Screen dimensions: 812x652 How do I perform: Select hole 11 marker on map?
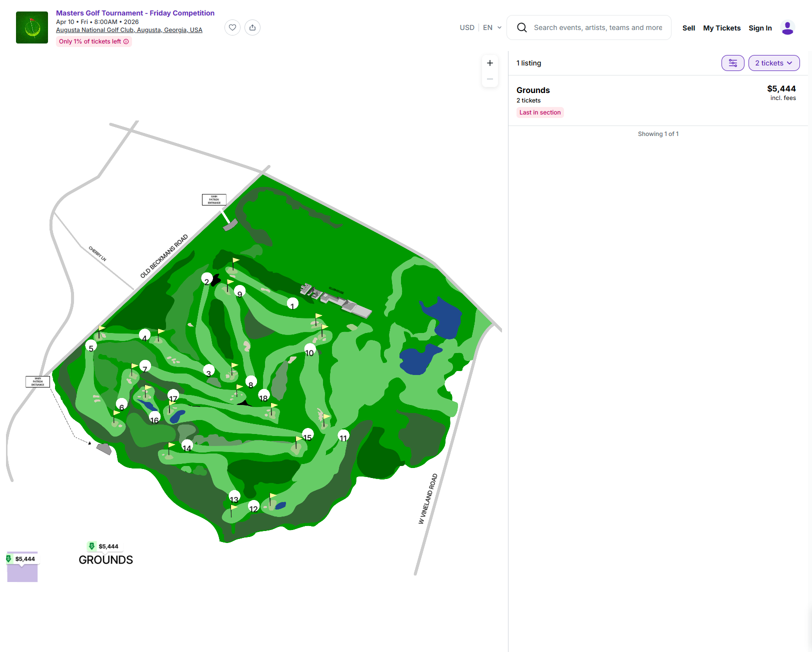(x=343, y=435)
